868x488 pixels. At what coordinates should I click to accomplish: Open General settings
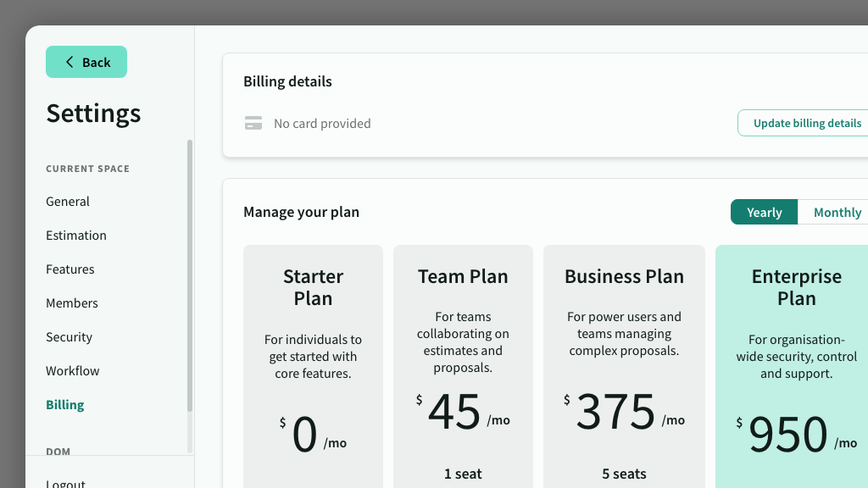68,202
